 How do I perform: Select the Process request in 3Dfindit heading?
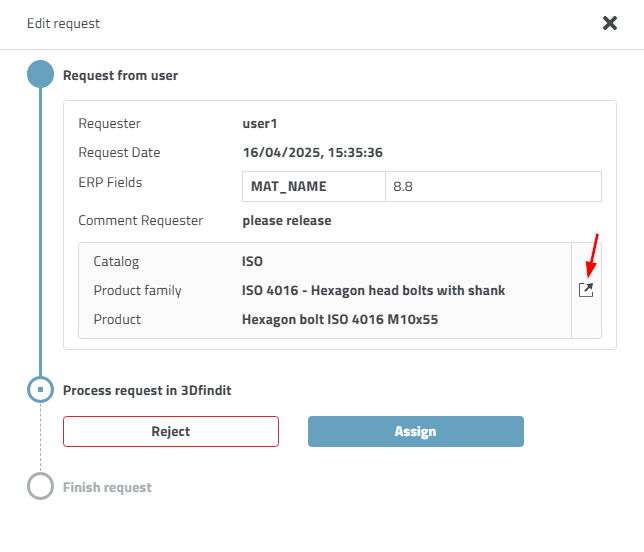(147, 390)
